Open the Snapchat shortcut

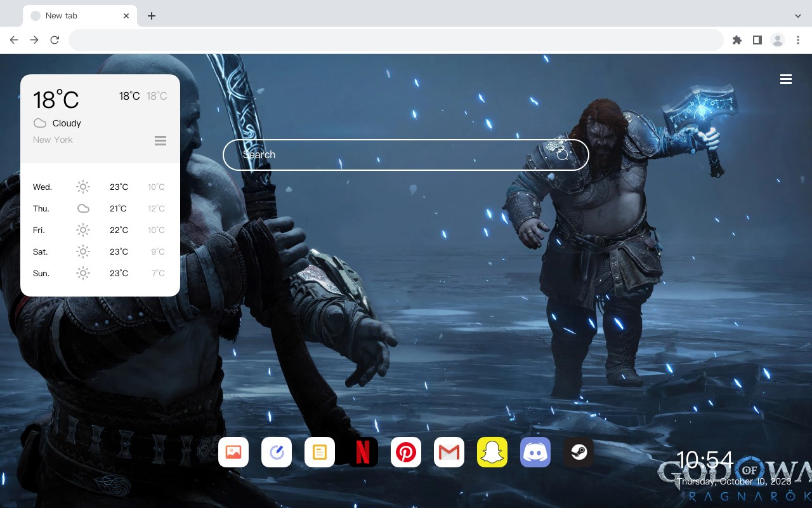click(x=492, y=452)
